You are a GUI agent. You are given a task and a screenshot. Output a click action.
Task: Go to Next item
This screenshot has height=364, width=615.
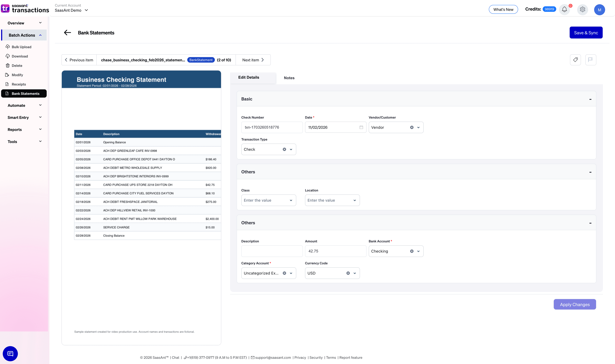click(253, 60)
